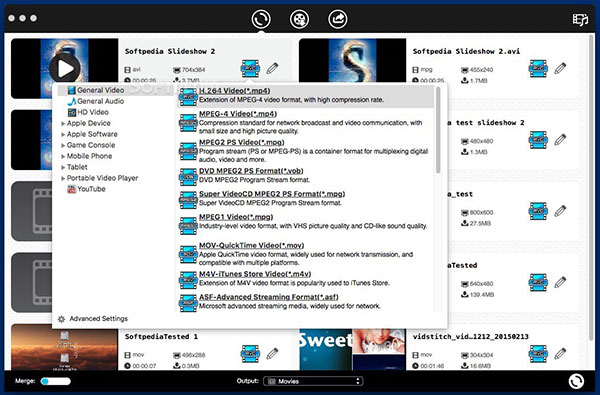The height and width of the screenshot is (395, 600).
Task: Click the MOV-QuickTime format row icon
Action: click(188, 255)
